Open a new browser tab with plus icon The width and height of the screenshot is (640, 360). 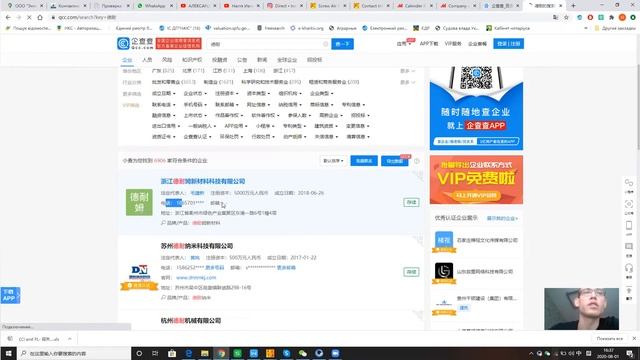(573, 6)
